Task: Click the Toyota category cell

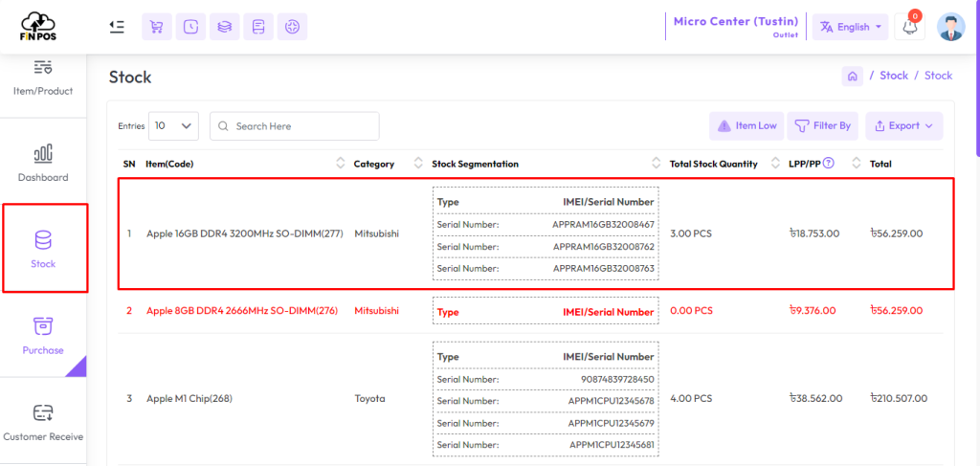Action: point(370,398)
